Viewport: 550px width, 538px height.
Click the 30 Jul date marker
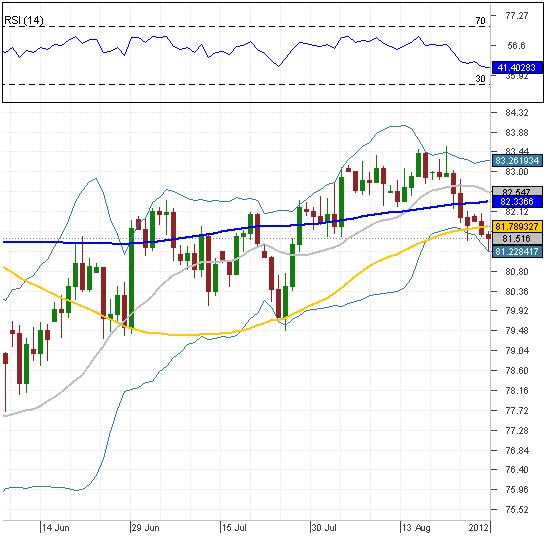click(324, 527)
